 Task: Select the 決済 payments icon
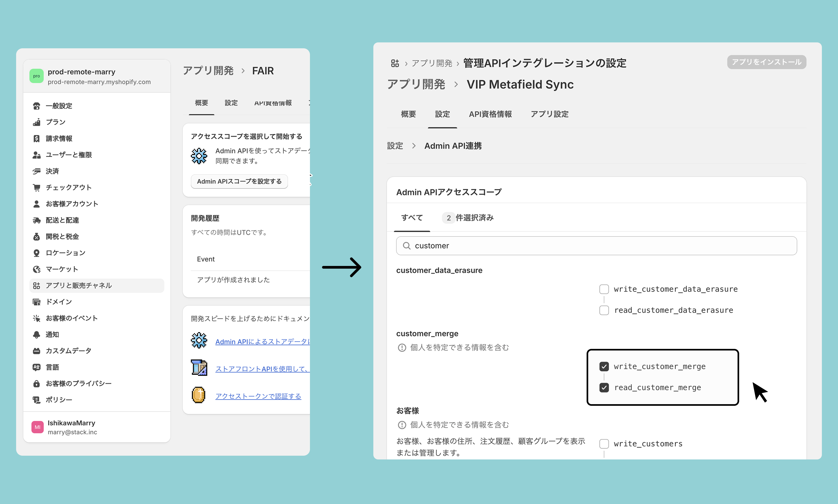pyautogui.click(x=36, y=171)
